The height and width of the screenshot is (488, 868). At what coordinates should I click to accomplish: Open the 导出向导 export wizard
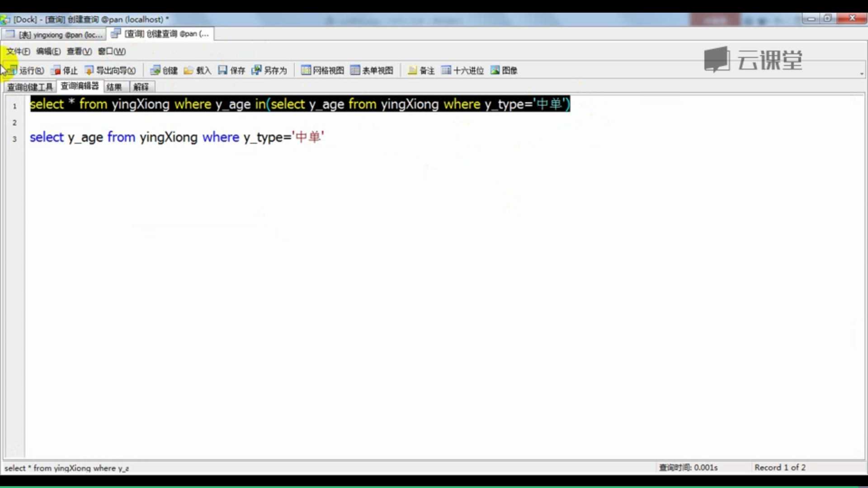point(110,70)
